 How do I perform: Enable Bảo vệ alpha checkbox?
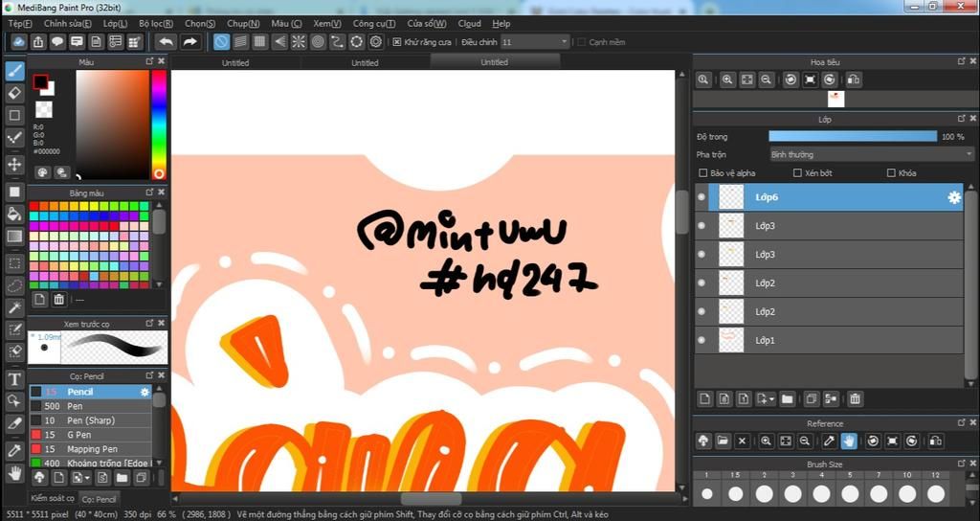click(703, 172)
